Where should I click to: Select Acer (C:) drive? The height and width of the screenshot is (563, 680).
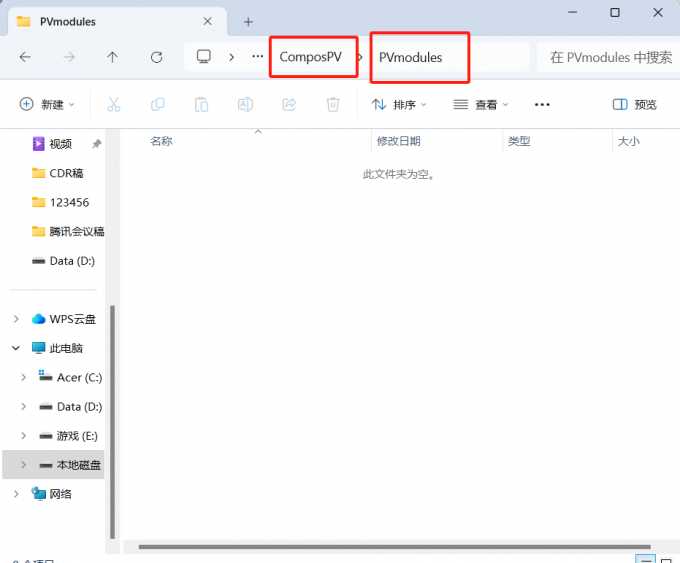tap(70, 377)
